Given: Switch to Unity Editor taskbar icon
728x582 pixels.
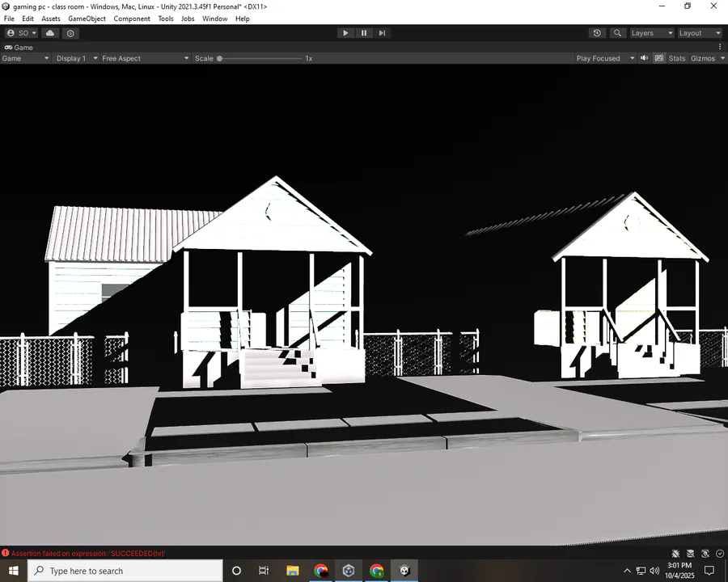Looking at the screenshot, I should pos(404,571).
